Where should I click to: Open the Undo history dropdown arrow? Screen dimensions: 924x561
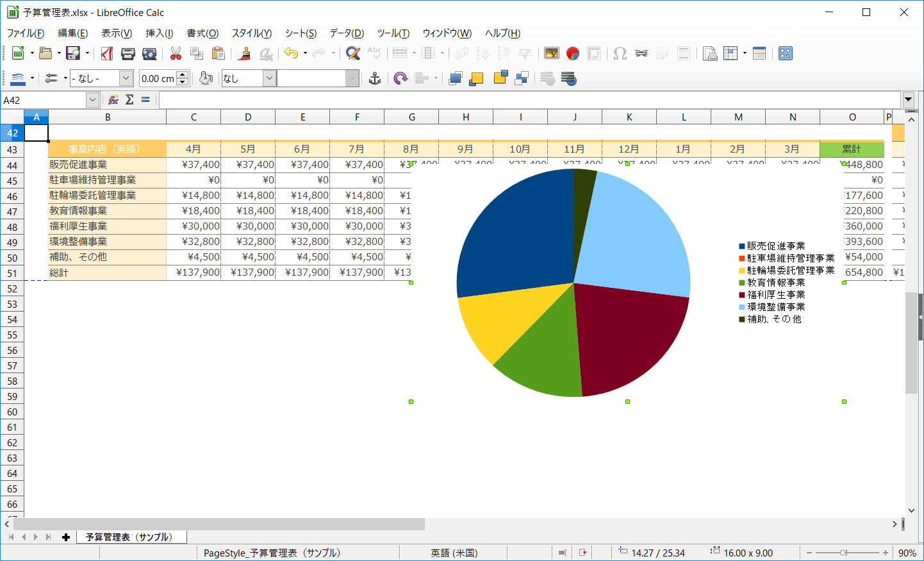tap(305, 53)
